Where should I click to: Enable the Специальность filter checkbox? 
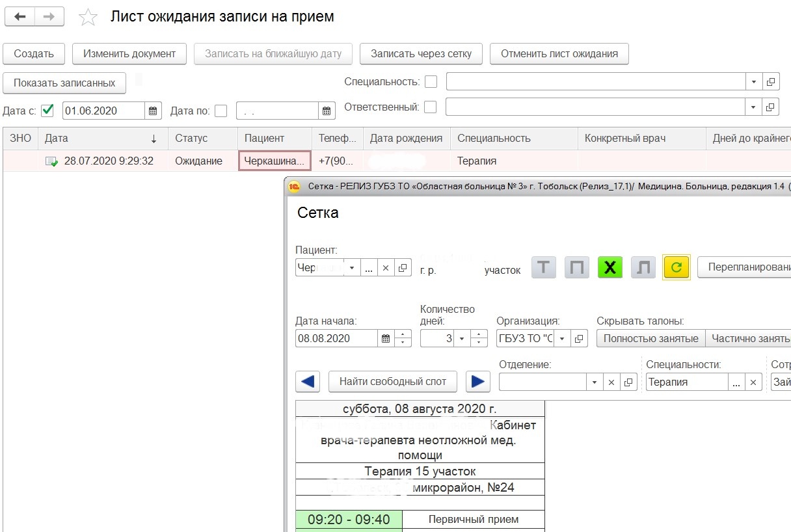tap(431, 82)
